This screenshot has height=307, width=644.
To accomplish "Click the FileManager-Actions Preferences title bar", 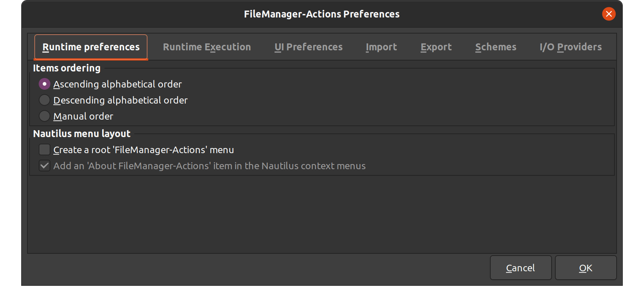I will (322, 14).
